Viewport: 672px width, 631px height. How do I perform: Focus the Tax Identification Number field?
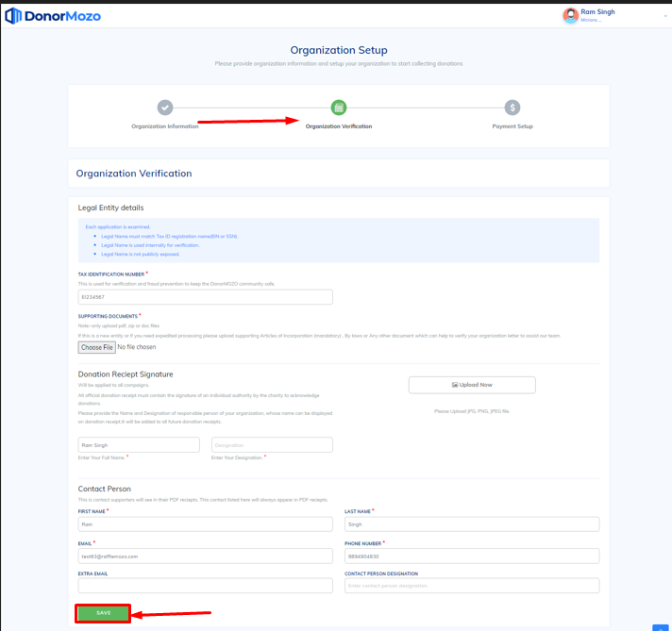(x=205, y=297)
